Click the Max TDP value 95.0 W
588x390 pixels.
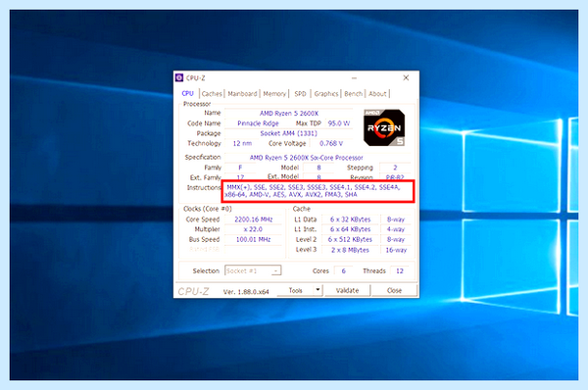(339, 123)
